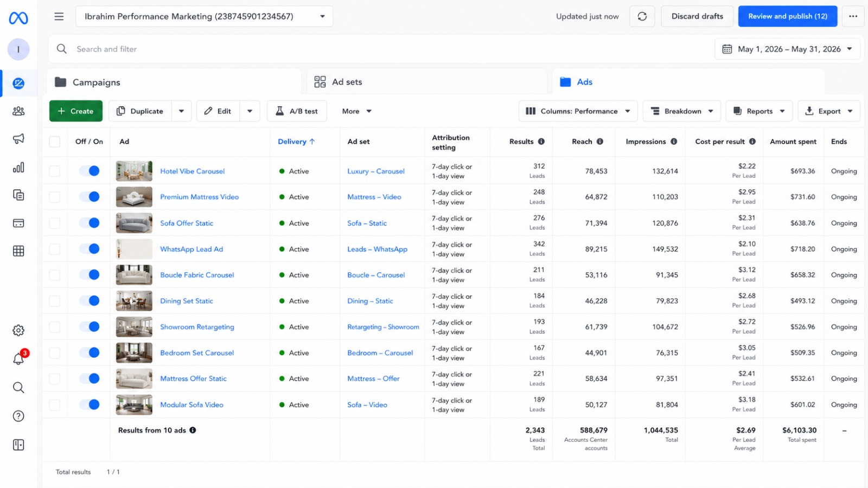868x488 pixels.
Task: Open the Premium Mattress Video ad link
Action: tap(199, 197)
